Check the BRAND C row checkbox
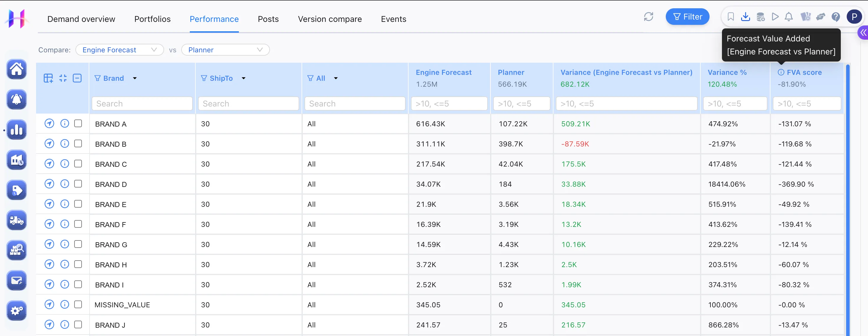Image resolution: width=868 pixels, height=336 pixels. [x=78, y=164]
